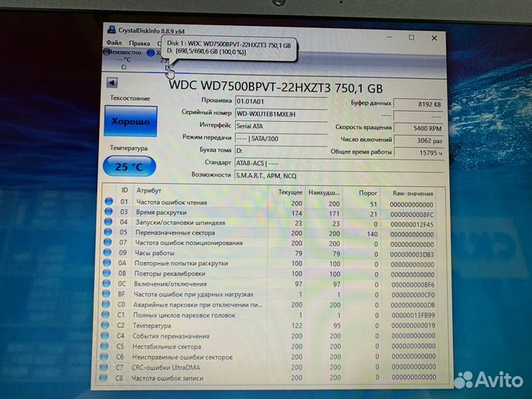Click the blue health circle of the Хорошо disk
This screenshot has width=532, height=399.
tap(151, 52)
